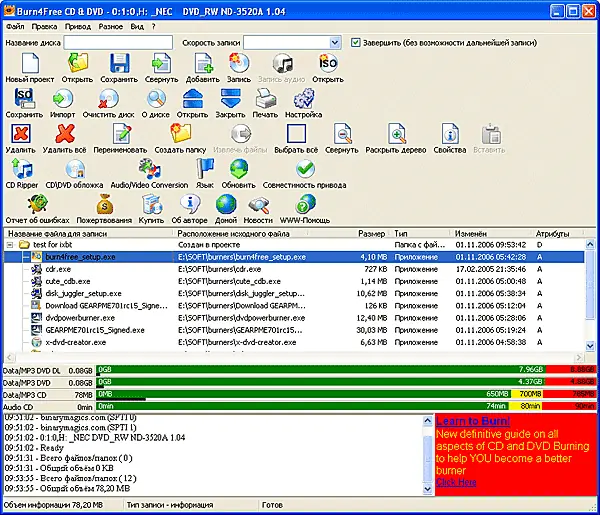Image resolution: width=600 pixels, height=515 pixels.
Task: Click the Раскрыть дерево icon
Action: pos(396,134)
